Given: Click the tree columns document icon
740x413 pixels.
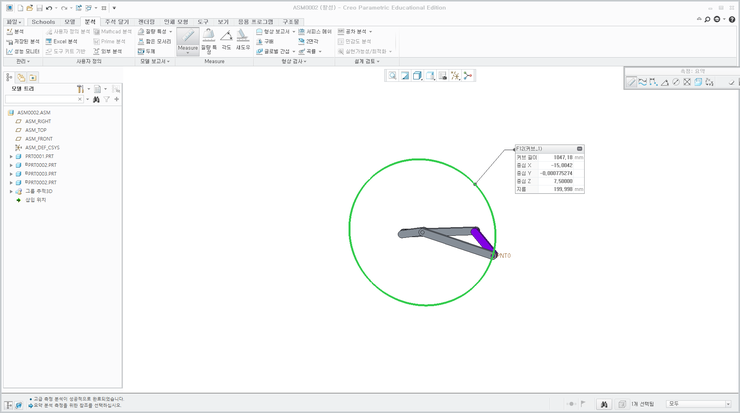Looking at the screenshot, I should pos(97,89).
